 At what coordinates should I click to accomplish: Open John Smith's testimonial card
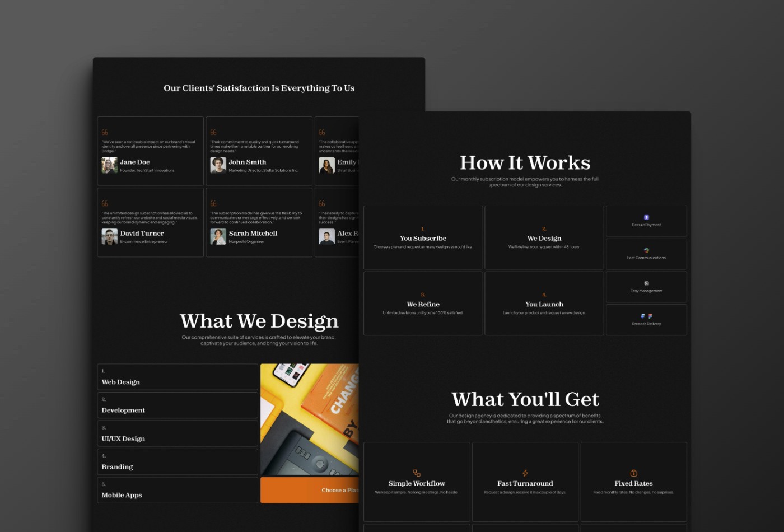(259, 150)
